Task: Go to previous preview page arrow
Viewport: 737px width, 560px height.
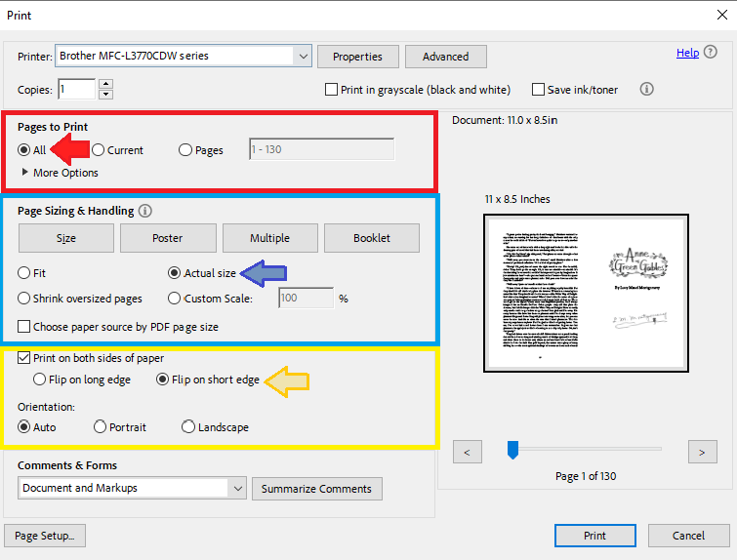Action: tap(468, 452)
